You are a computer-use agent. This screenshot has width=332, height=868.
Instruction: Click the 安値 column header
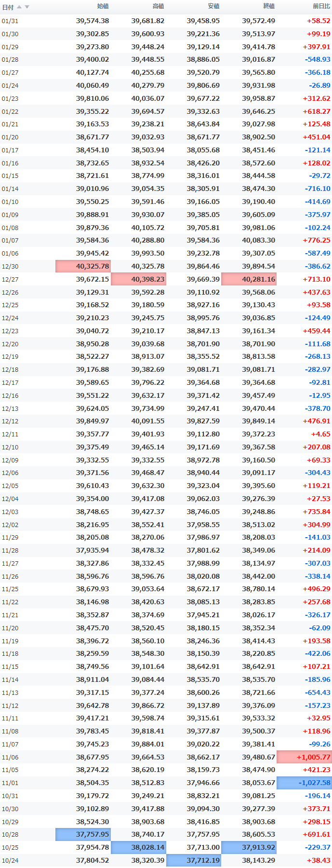[213, 6]
